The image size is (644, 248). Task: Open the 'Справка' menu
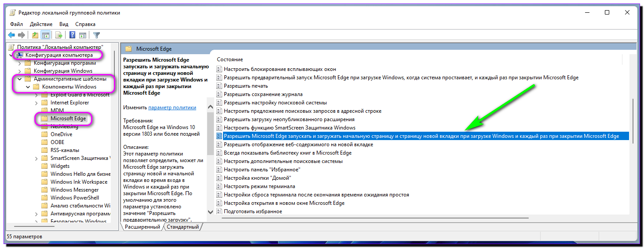point(85,24)
